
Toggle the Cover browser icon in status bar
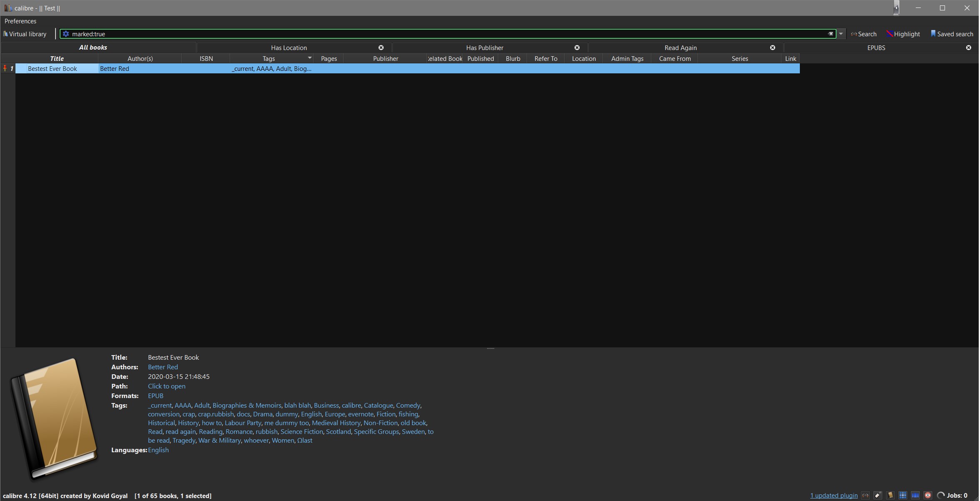[x=916, y=496]
